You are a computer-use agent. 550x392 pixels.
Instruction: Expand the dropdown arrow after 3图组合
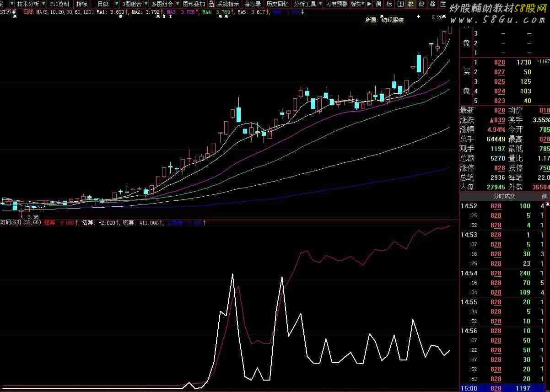point(145,4)
